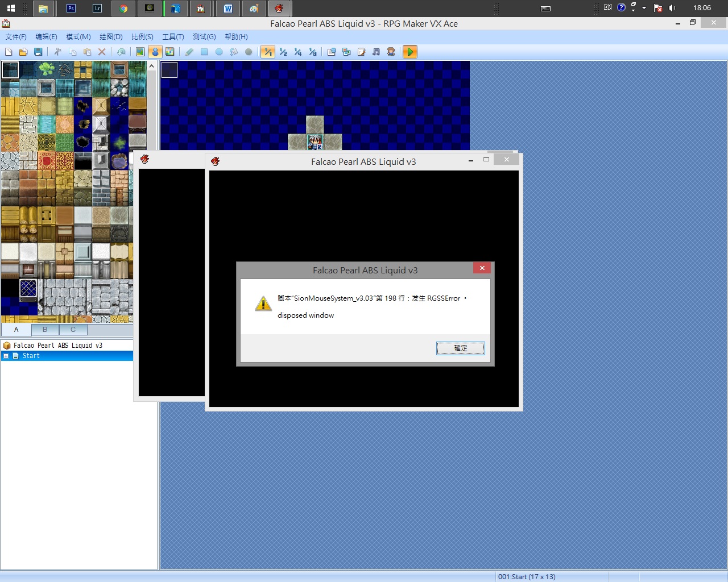Image resolution: width=728 pixels, height=582 pixels.
Task: Click the tileset palette scroll up arrow
Action: 152,66
